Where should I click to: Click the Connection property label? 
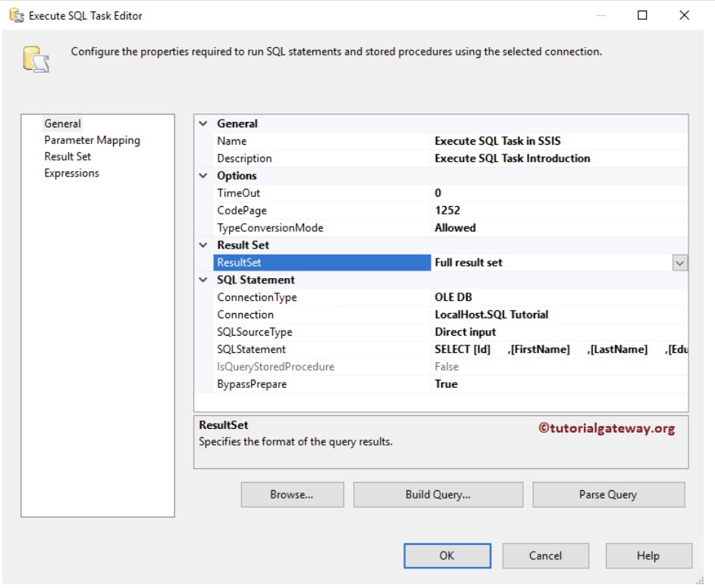coord(246,314)
